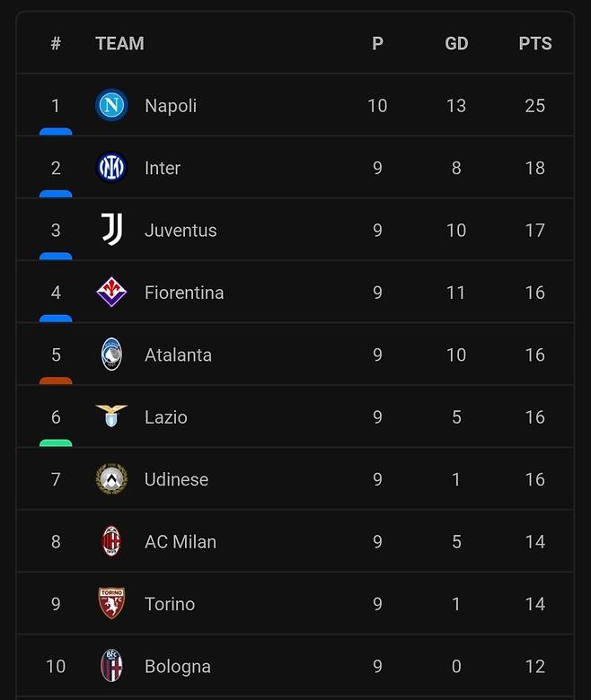Click the P matches played header
This screenshot has height=700, width=591.
(377, 43)
